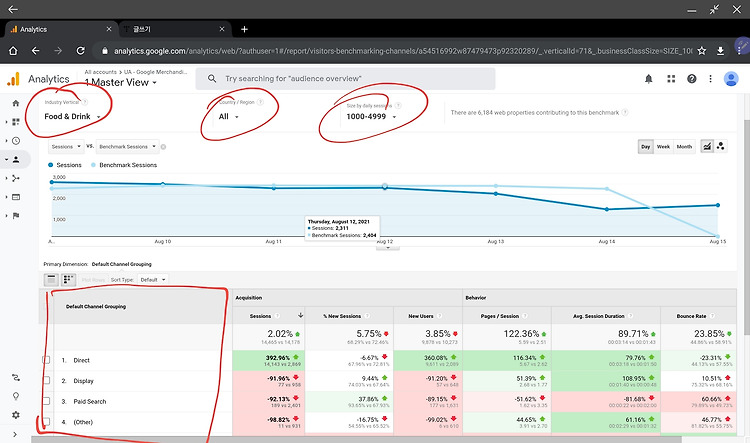The image size is (750, 443).
Task: Open the Industry Vertical Food & Drink dropdown
Action: click(x=72, y=116)
